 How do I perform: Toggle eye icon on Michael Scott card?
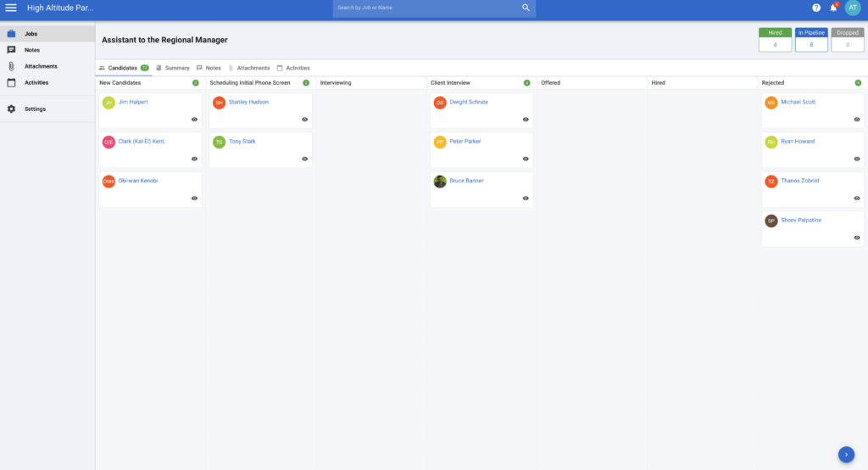click(x=856, y=120)
